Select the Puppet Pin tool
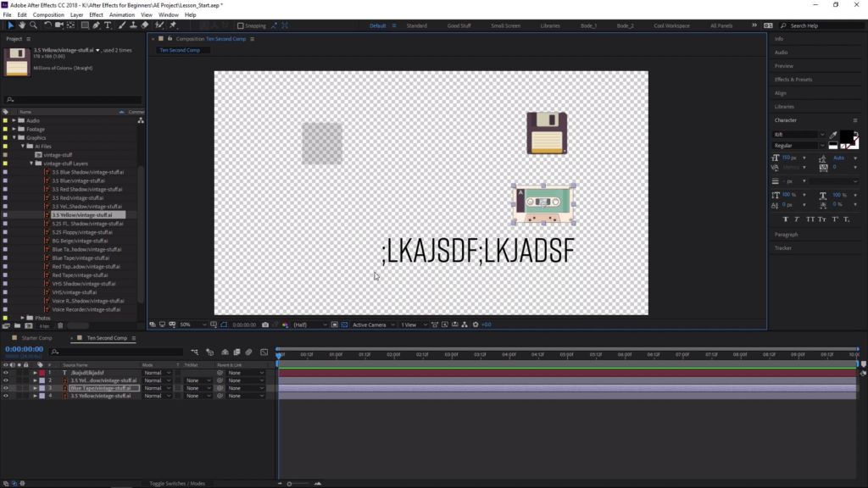This screenshot has width=868, height=488. tap(173, 25)
